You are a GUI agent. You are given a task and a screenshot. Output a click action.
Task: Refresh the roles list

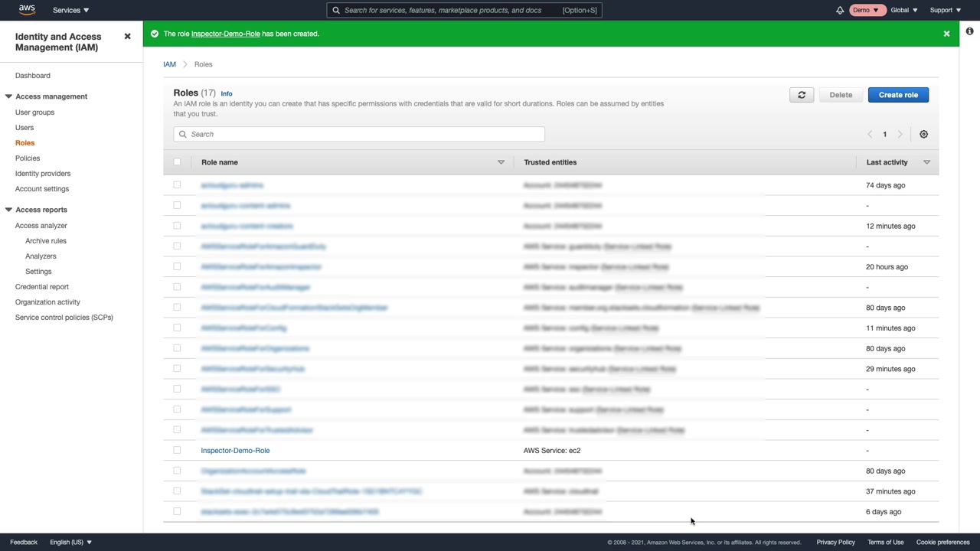tap(802, 95)
